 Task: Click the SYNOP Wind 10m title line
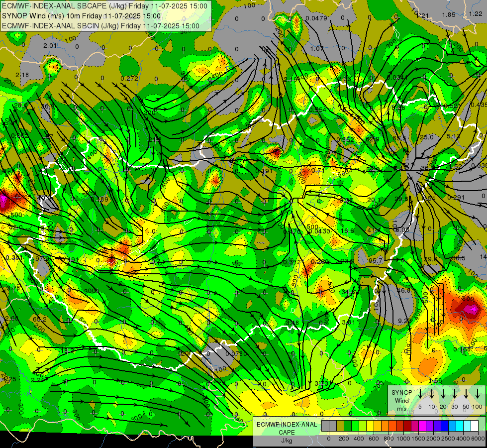pyautogui.click(x=82, y=16)
